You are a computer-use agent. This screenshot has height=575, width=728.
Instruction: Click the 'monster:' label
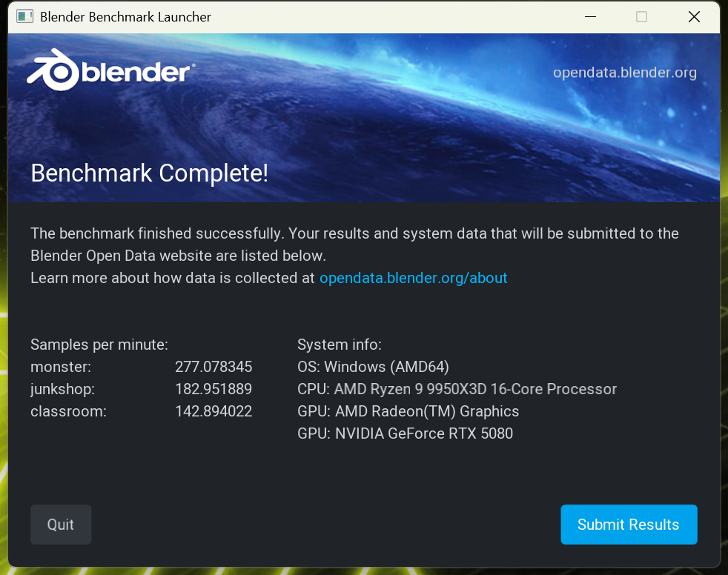[x=61, y=367]
